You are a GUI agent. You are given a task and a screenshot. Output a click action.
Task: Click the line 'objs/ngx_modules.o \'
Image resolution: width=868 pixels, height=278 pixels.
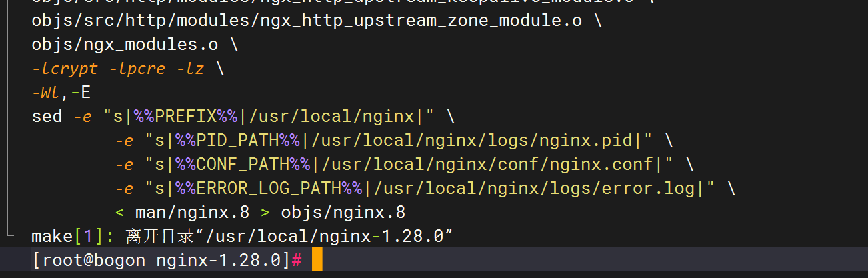134,45
